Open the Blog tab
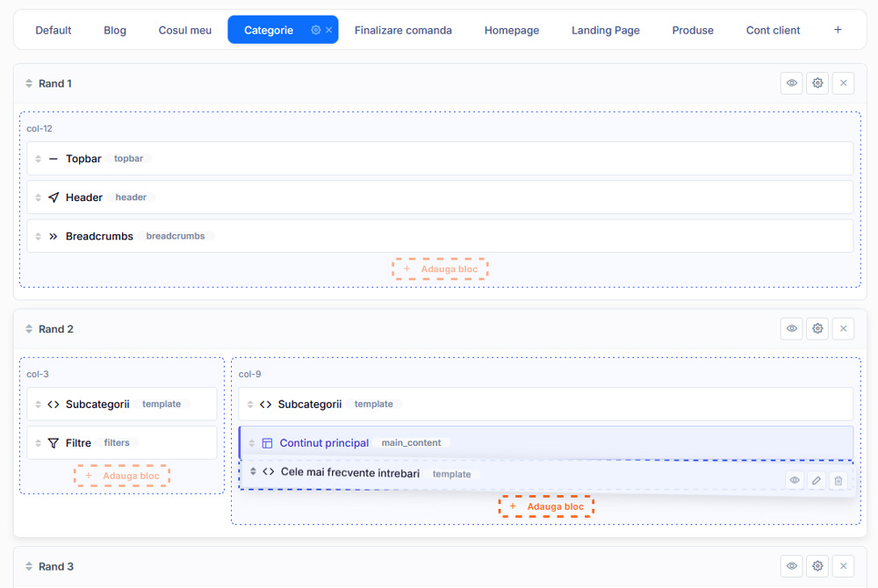878x588 pixels. (x=115, y=30)
